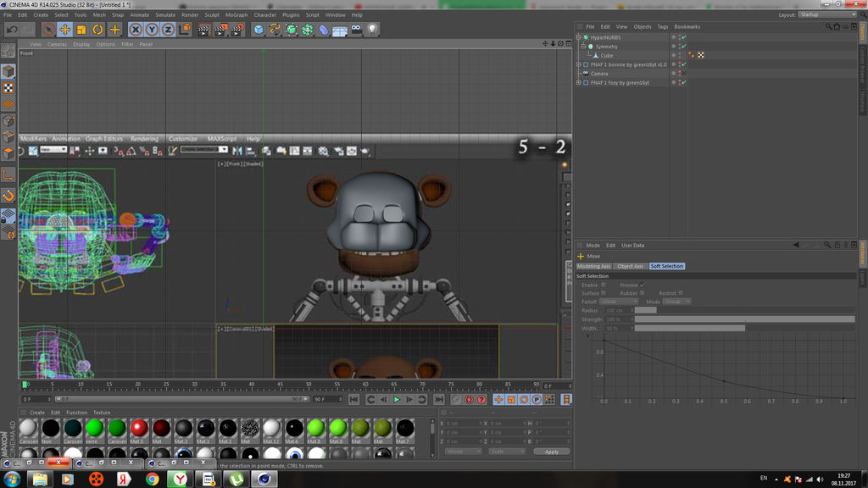Image resolution: width=868 pixels, height=488 pixels.
Task: Activate the Scale tool
Action: coord(81,30)
